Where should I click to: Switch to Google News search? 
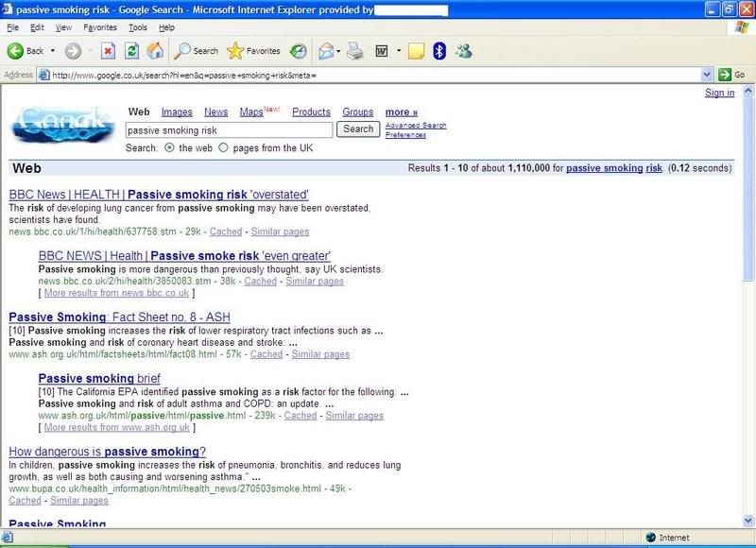point(216,112)
